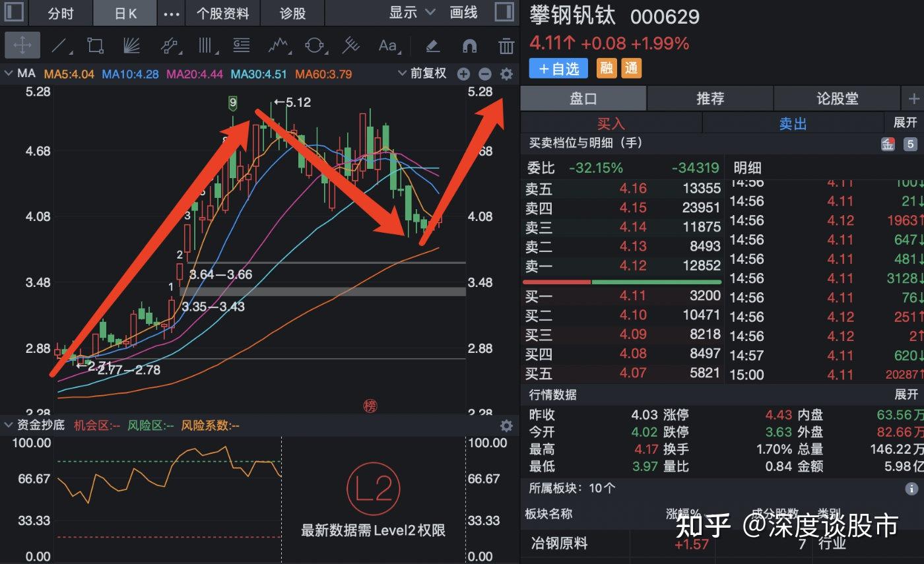Open the 显示 dropdown

(412, 13)
